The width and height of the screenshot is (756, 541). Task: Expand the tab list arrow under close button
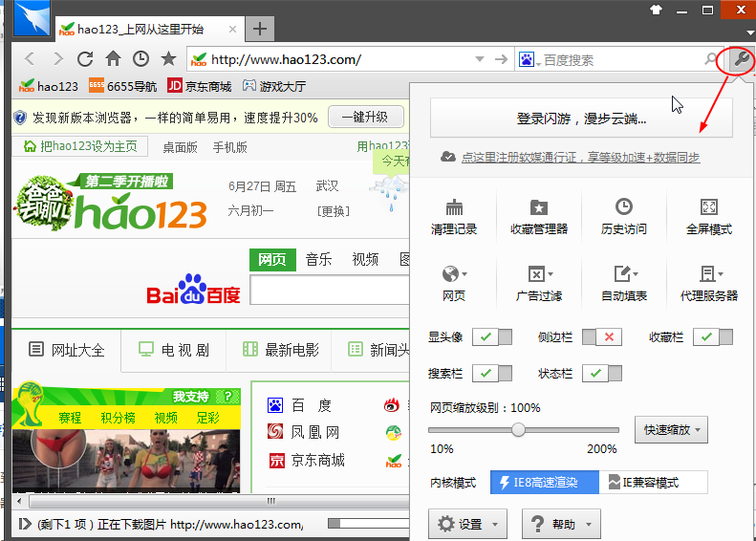coord(749,32)
